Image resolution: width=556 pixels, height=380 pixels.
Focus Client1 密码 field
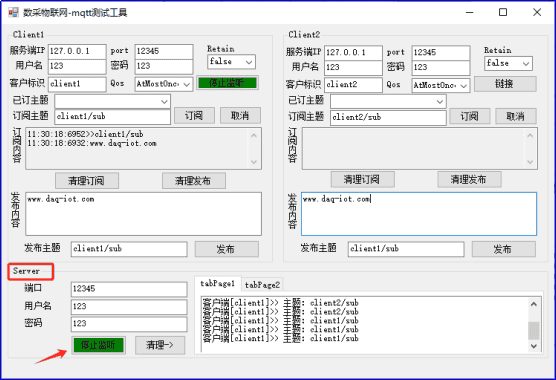click(x=164, y=66)
